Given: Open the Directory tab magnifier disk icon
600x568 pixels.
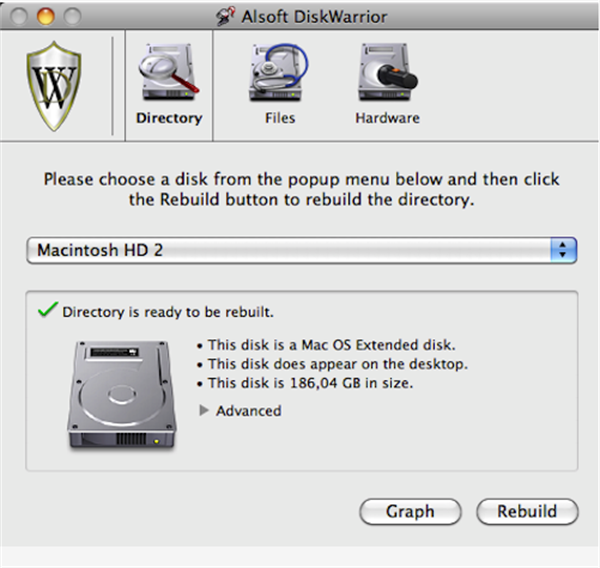Looking at the screenshot, I should pyautogui.click(x=169, y=72).
